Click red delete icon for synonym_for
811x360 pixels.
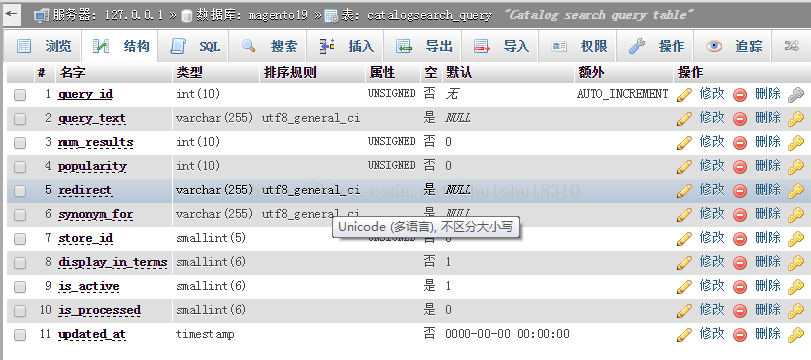740,215
